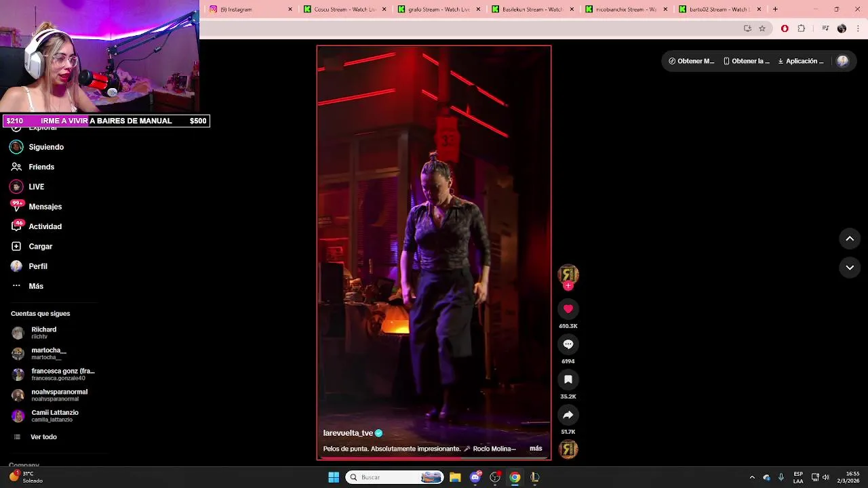Like the video with the heart icon
This screenshot has width=868, height=488.
(x=568, y=309)
